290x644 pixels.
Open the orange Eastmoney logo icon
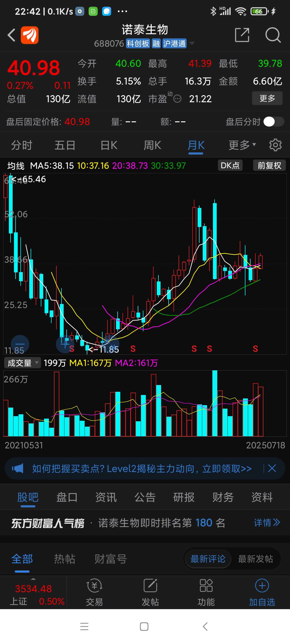click(30, 35)
